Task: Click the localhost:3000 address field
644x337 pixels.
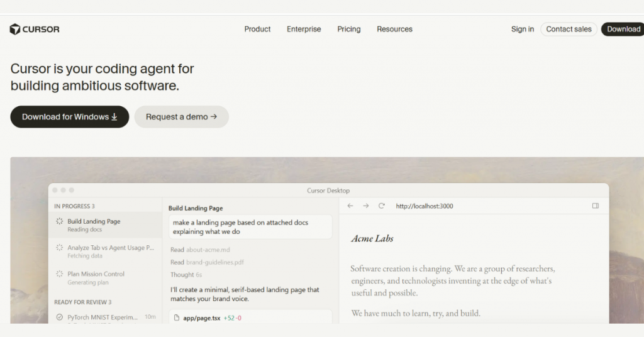Action: pyautogui.click(x=425, y=206)
